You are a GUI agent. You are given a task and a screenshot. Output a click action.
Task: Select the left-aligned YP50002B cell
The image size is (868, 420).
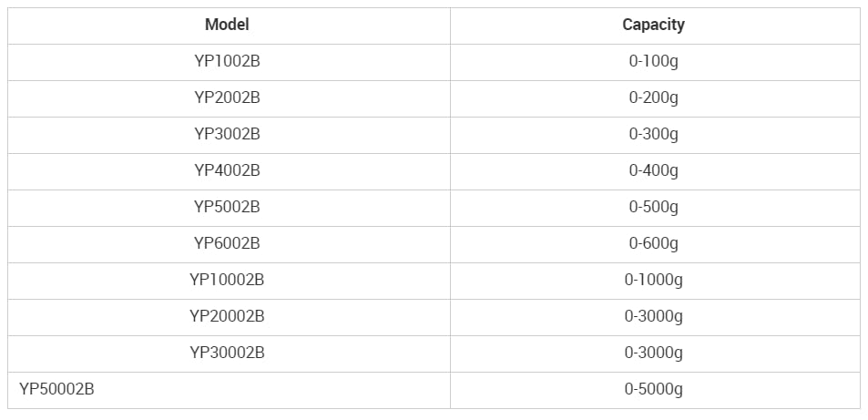point(57,389)
